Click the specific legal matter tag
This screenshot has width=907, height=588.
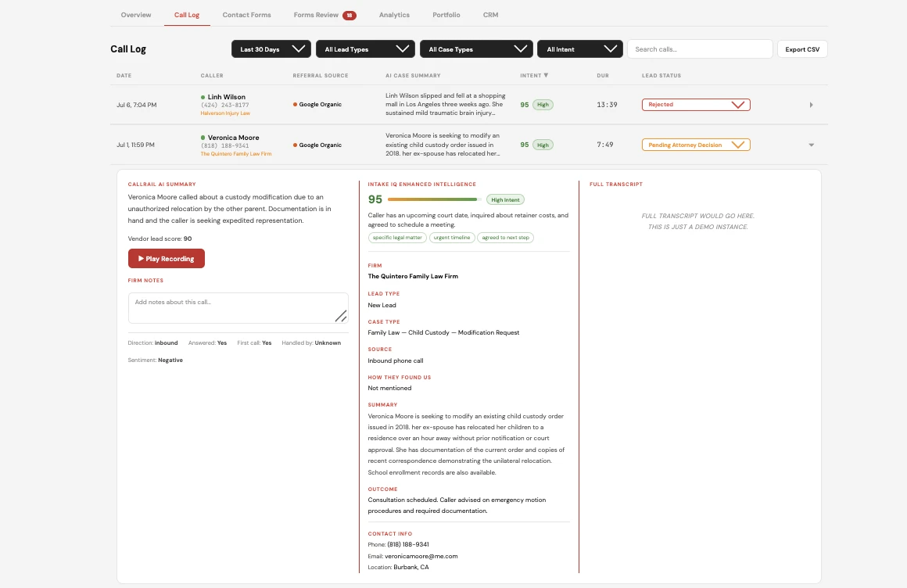pyautogui.click(x=397, y=238)
